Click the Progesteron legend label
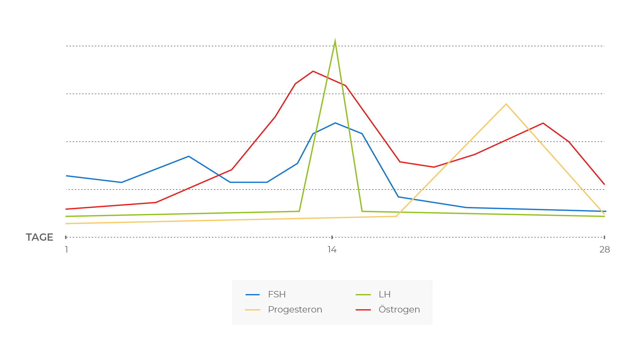Viewport: 644px width, 358px height. tap(295, 309)
